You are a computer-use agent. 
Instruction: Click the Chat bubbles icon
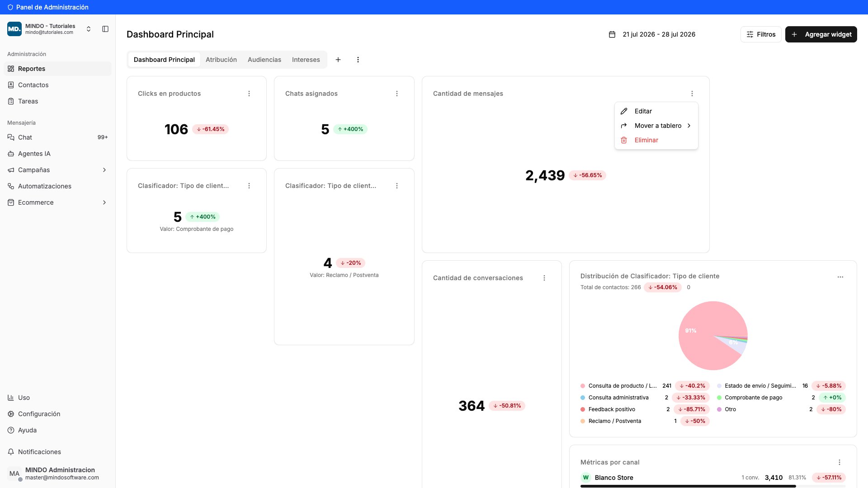tap(11, 137)
